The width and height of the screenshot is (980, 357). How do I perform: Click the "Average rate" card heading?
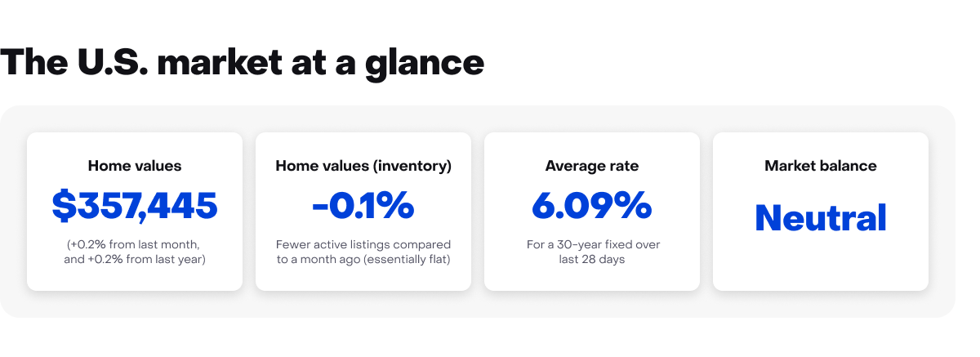click(x=592, y=166)
